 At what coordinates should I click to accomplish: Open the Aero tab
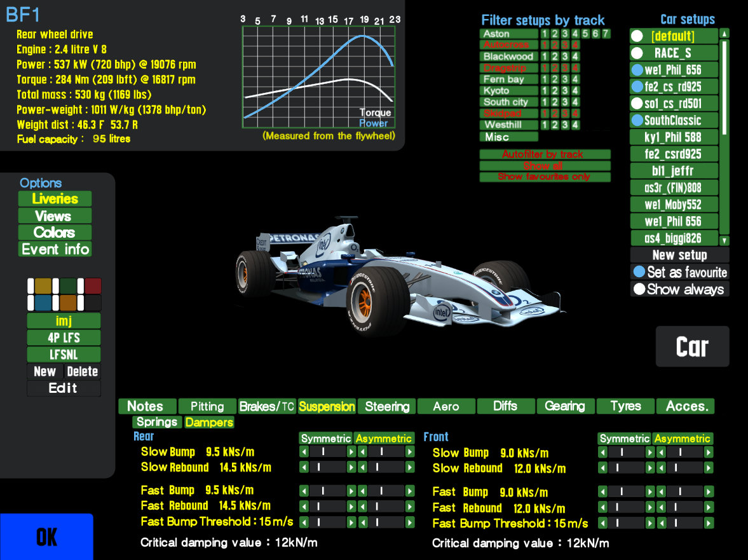point(447,406)
